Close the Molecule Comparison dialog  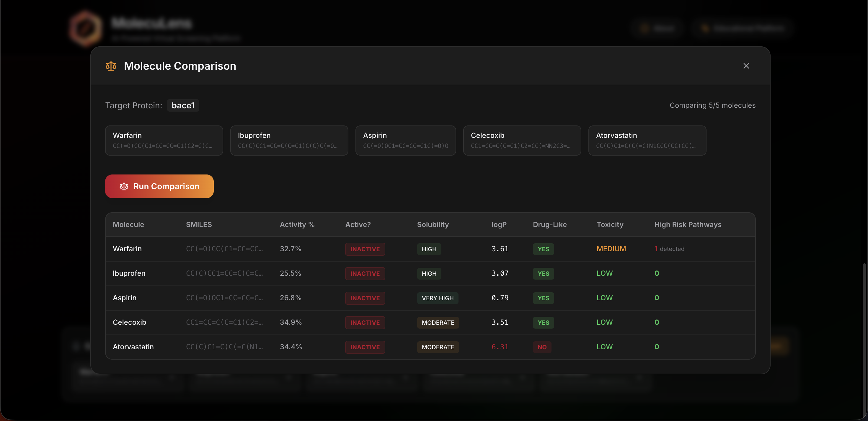746,66
